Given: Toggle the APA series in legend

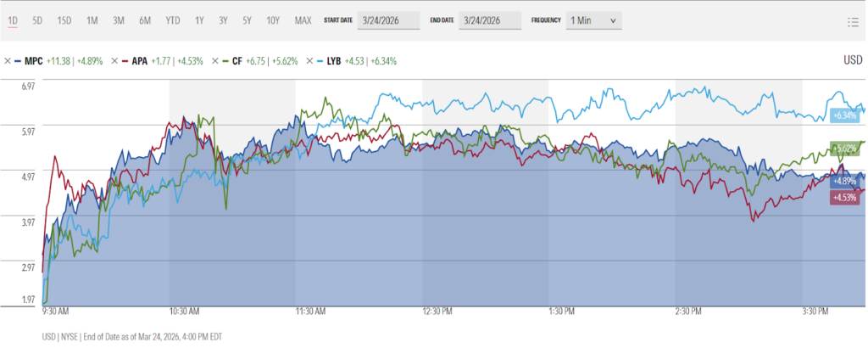Looking at the screenshot, I should (x=140, y=61).
